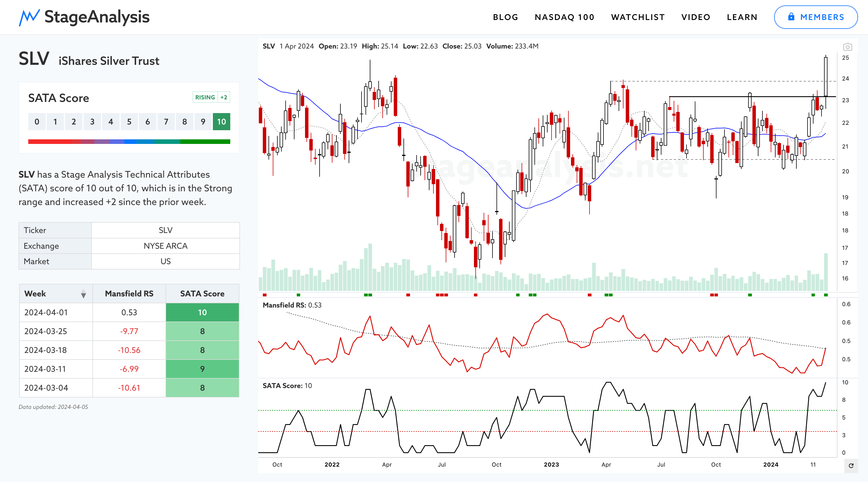The height and width of the screenshot is (482, 868).
Task: Click the SLV ticker value cell
Action: pos(165,230)
